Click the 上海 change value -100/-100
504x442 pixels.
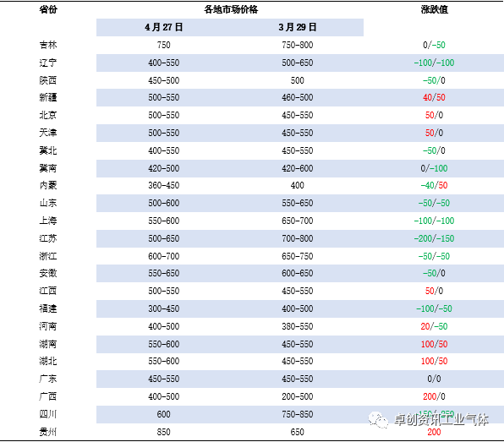(x=434, y=221)
